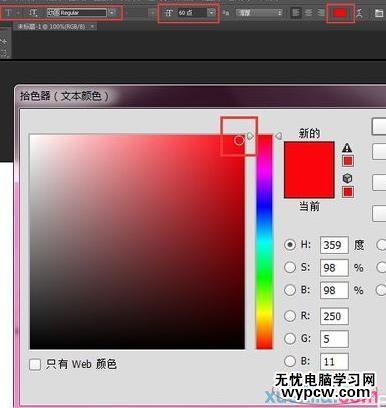Viewport: 386px width, 408px height.
Task: Select the Type tool icon in options bar
Action: point(9,13)
